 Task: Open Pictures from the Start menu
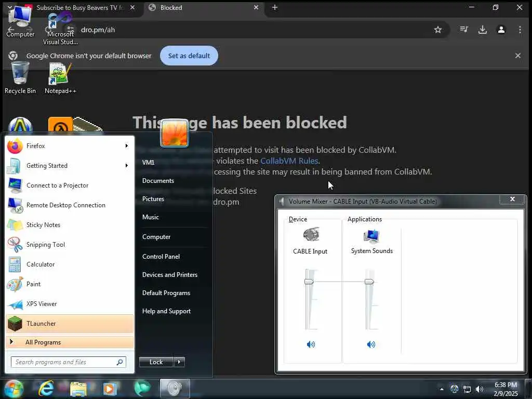[153, 199]
